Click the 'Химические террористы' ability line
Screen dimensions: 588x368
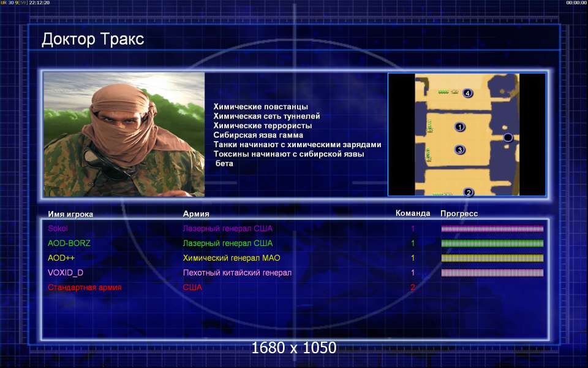tap(263, 125)
